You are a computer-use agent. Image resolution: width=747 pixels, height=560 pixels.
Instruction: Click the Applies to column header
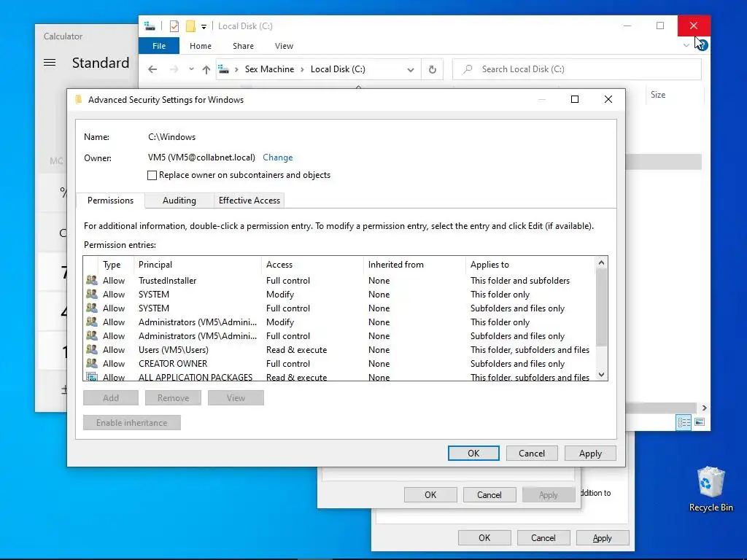530,265
